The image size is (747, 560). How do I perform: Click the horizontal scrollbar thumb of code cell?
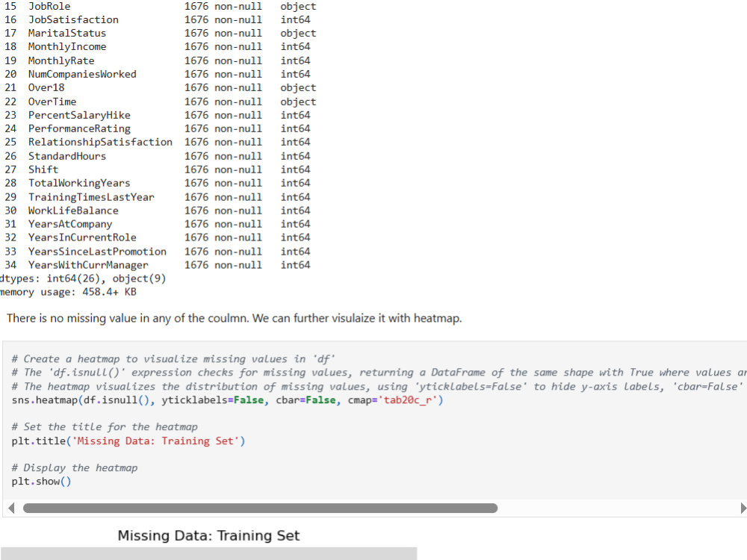point(260,508)
